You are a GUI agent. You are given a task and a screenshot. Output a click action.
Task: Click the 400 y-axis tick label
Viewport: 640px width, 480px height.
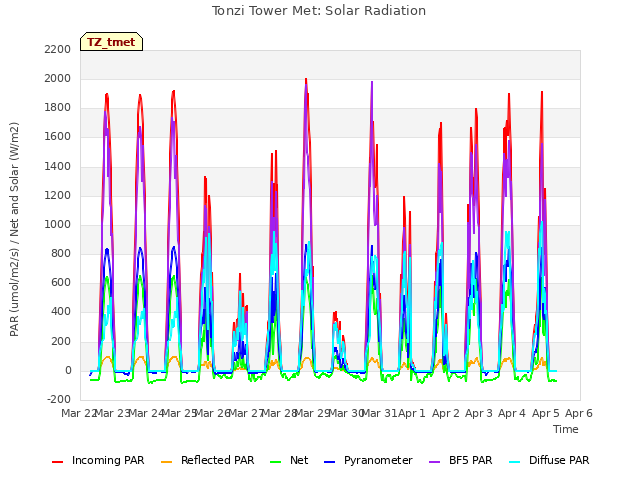point(61,312)
